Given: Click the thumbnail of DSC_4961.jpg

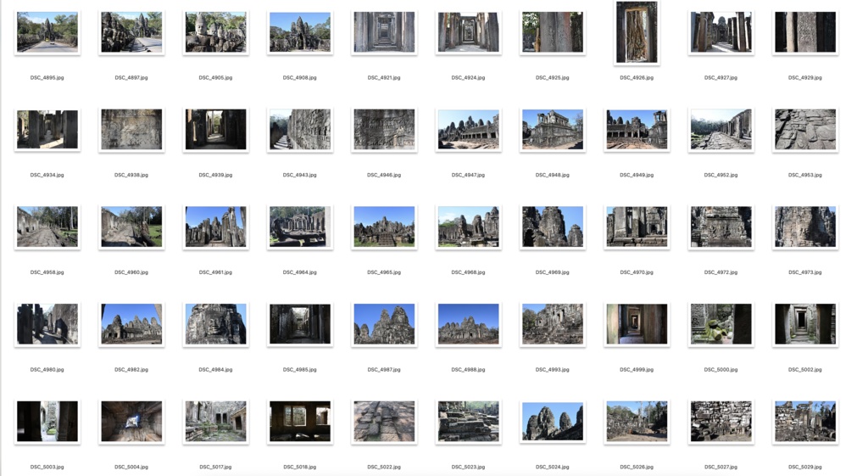Looking at the screenshot, I should (215, 227).
